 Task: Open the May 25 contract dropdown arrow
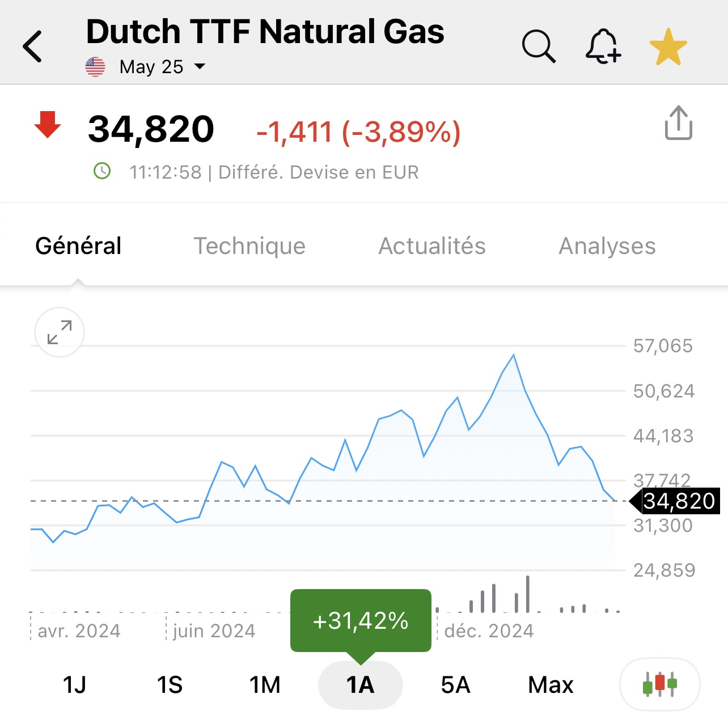(200, 66)
